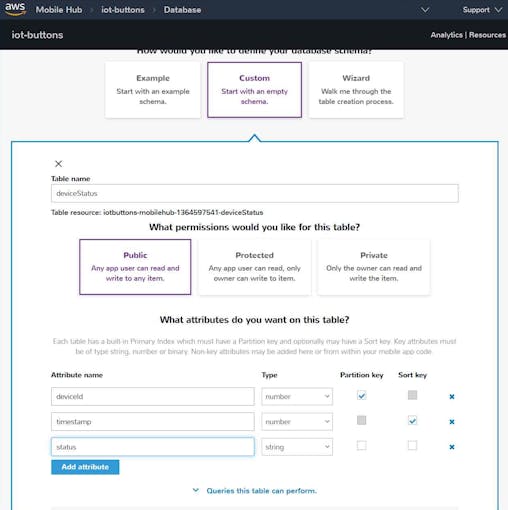Choose the Custom schema card
The height and width of the screenshot is (510, 508).
(x=254, y=90)
